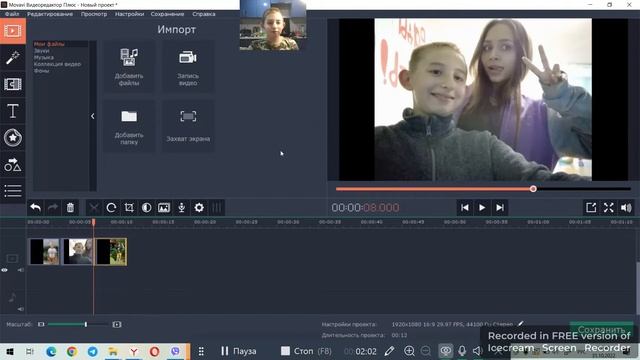Open Windows Start menu
640x360 pixels.
click(x=10, y=351)
